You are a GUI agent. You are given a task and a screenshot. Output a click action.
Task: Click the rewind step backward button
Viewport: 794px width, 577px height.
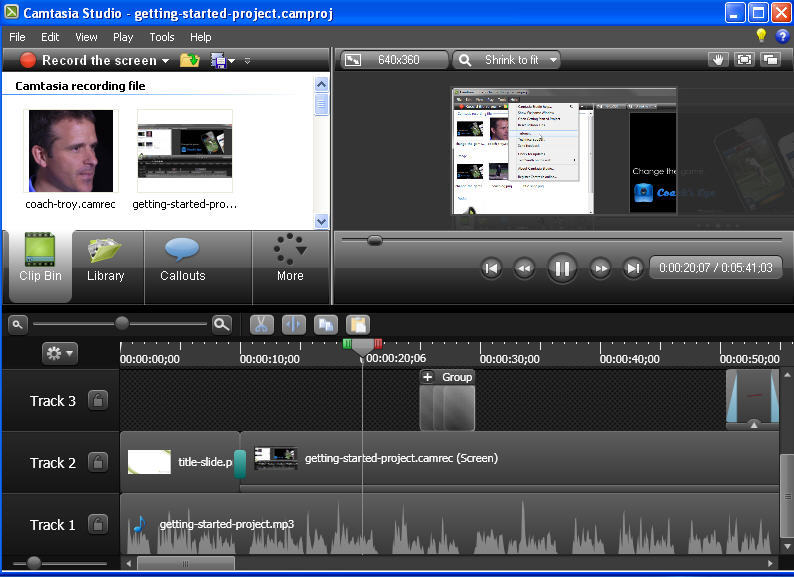tap(524, 268)
